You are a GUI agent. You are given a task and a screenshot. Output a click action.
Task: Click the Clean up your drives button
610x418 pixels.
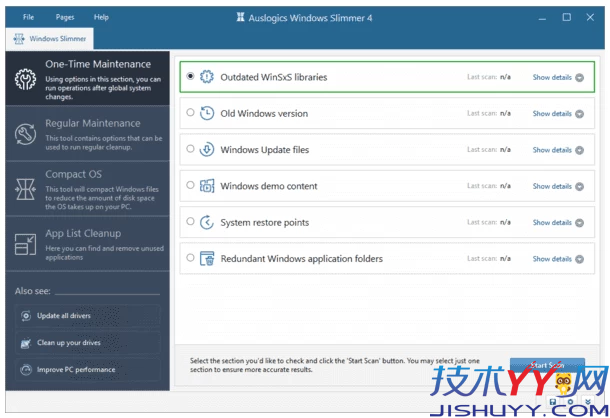pos(88,343)
